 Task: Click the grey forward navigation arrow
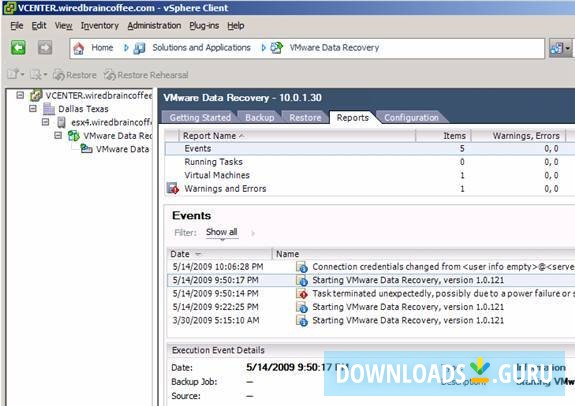coord(45,48)
